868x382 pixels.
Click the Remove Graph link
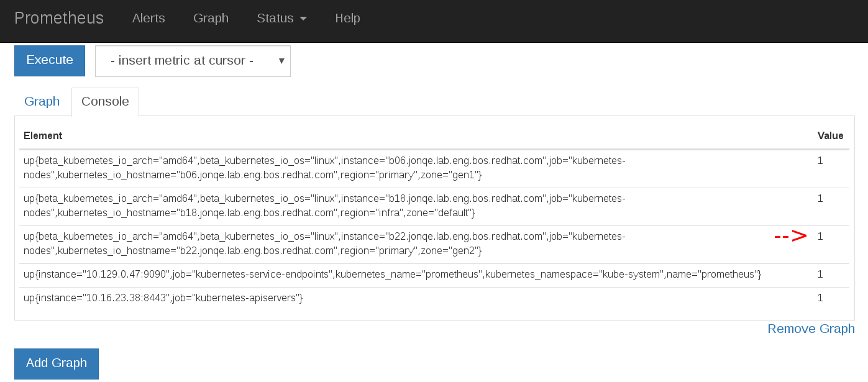(x=811, y=329)
